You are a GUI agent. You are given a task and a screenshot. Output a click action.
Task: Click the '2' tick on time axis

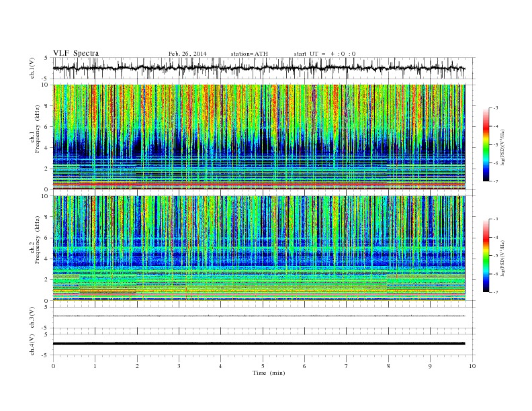[x=137, y=366]
